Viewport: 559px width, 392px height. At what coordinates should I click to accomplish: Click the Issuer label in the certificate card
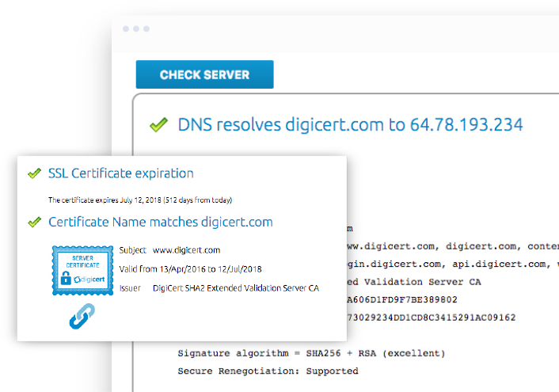(x=130, y=288)
